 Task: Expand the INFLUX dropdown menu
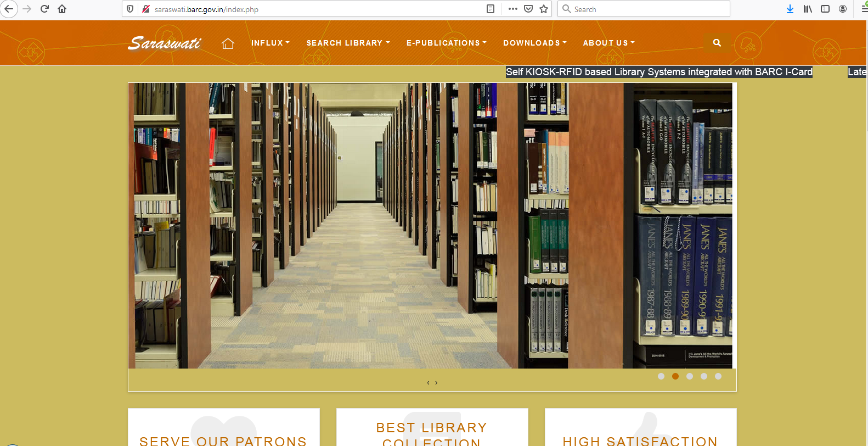(270, 43)
